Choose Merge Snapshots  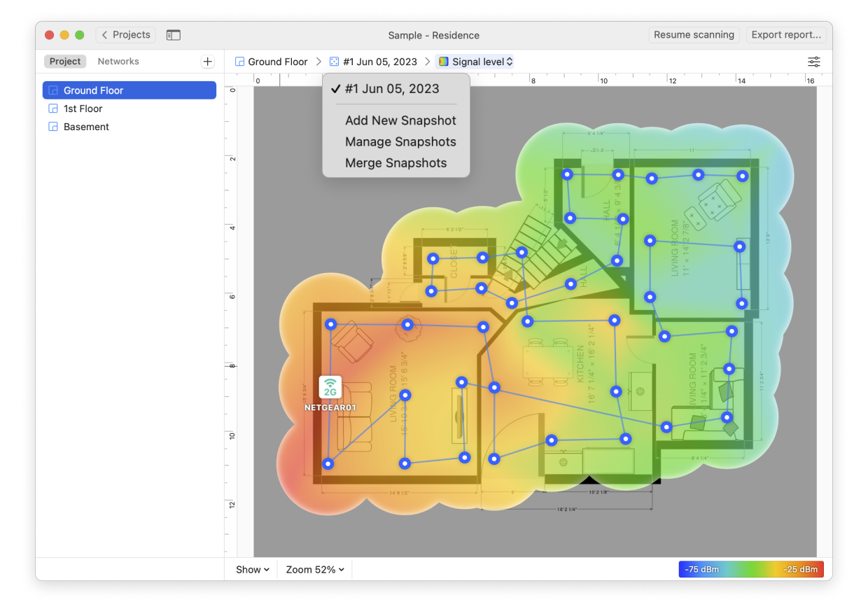pyautogui.click(x=395, y=163)
